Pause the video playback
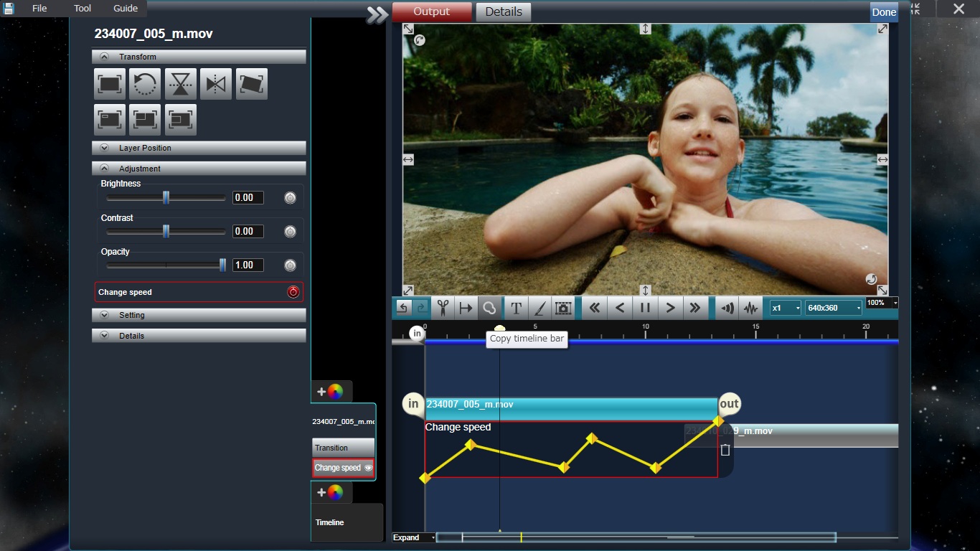This screenshot has width=980, height=551. tap(645, 309)
